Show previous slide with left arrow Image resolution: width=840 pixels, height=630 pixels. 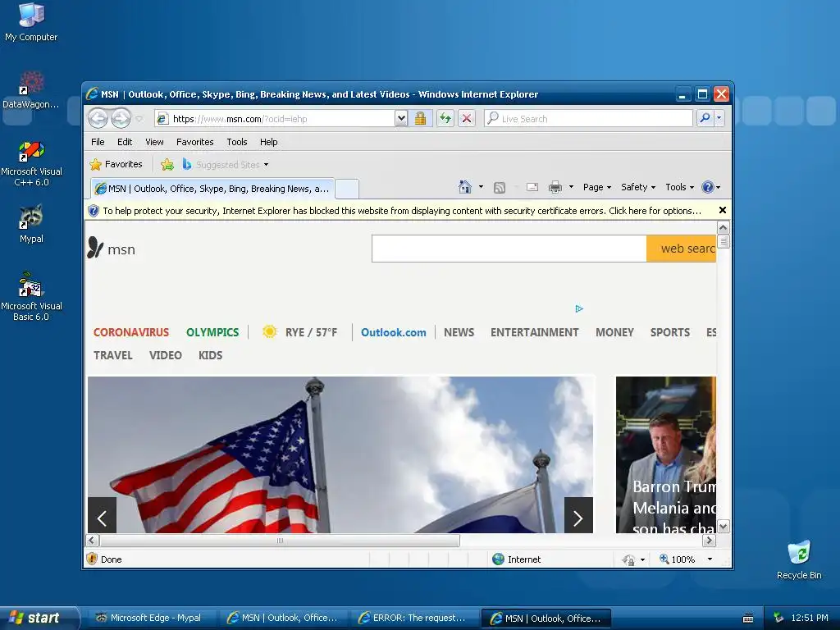pyautogui.click(x=102, y=515)
